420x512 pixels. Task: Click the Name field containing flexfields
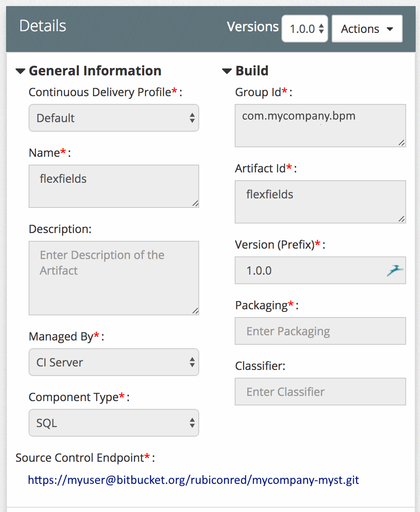[x=114, y=186]
